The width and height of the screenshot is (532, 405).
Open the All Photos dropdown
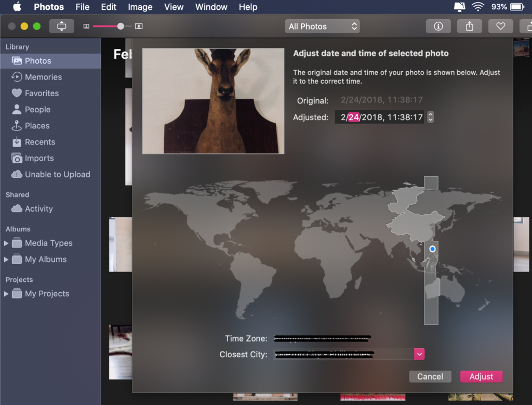[x=322, y=27]
